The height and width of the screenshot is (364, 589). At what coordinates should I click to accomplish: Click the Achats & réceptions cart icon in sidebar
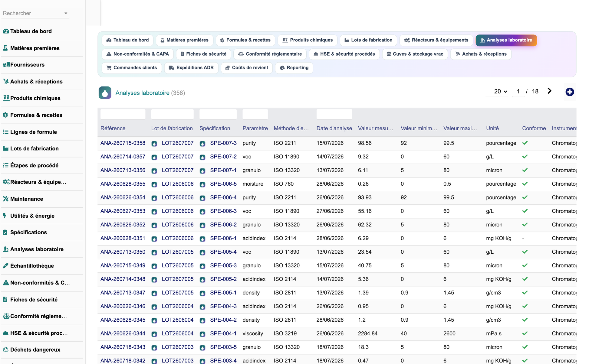pyautogui.click(x=6, y=81)
